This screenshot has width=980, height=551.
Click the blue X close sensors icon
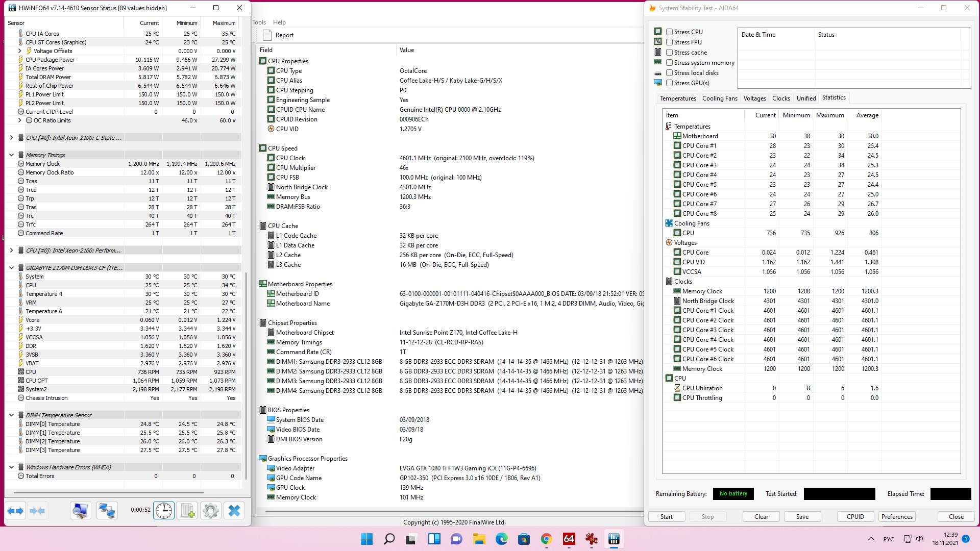coord(234,511)
